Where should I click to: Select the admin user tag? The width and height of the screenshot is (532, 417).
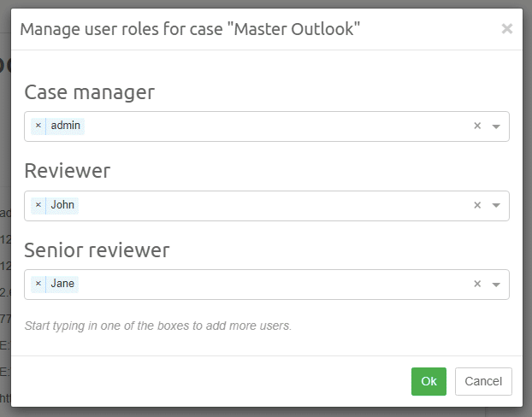pyautogui.click(x=65, y=126)
